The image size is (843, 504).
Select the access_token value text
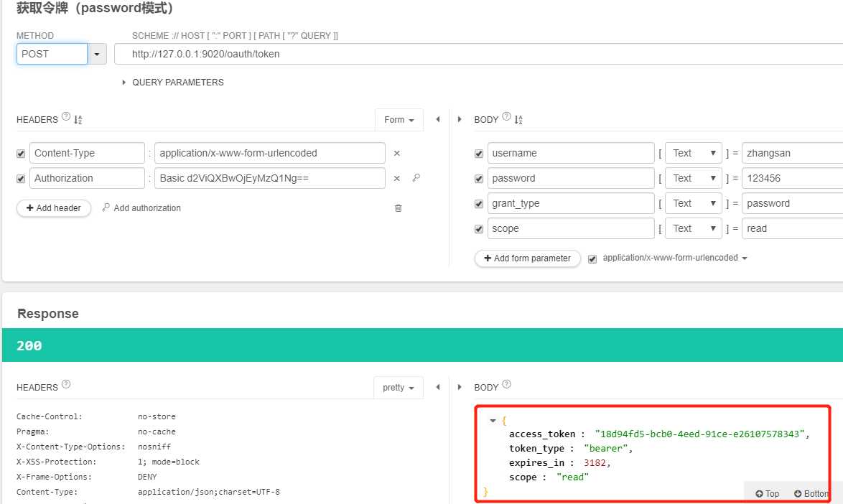699,434
